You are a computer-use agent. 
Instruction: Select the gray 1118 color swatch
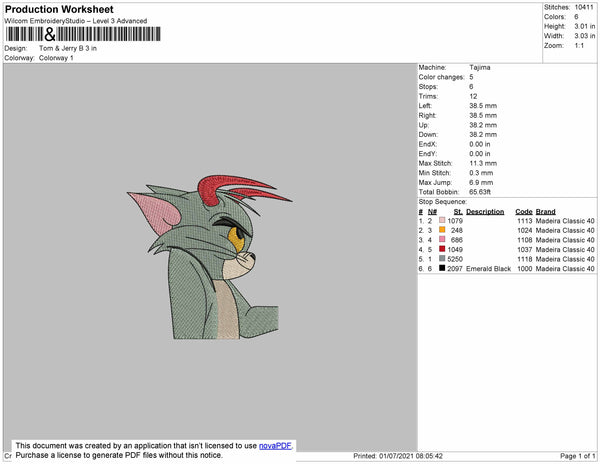[442, 259]
